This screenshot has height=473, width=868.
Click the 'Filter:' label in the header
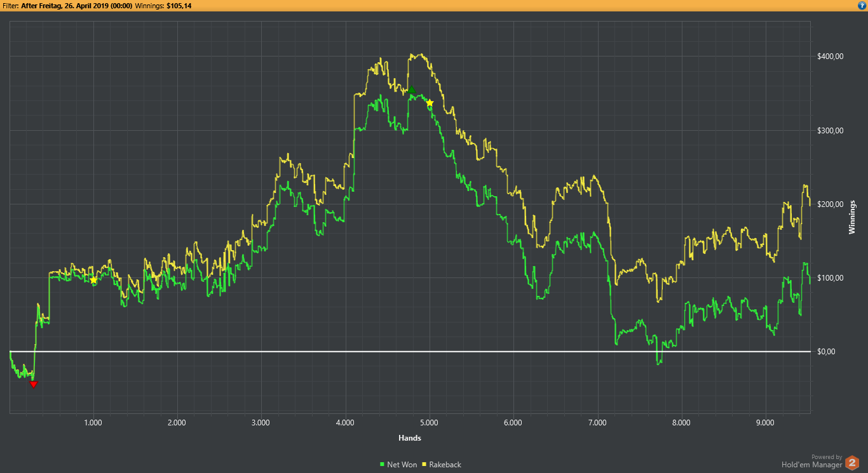point(11,6)
